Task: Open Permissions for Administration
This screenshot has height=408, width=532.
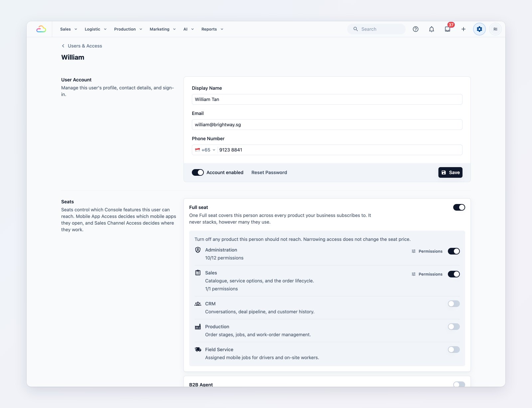Action: (x=427, y=251)
